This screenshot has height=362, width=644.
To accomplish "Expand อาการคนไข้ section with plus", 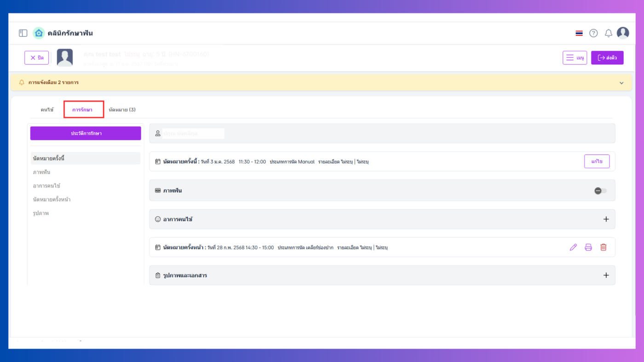I will coord(606,219).
